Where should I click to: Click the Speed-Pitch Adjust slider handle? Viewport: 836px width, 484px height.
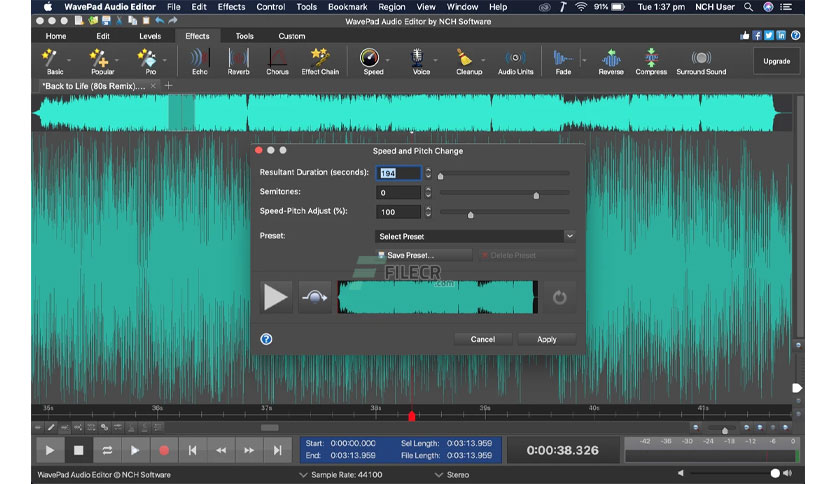(x=470, y=215)
